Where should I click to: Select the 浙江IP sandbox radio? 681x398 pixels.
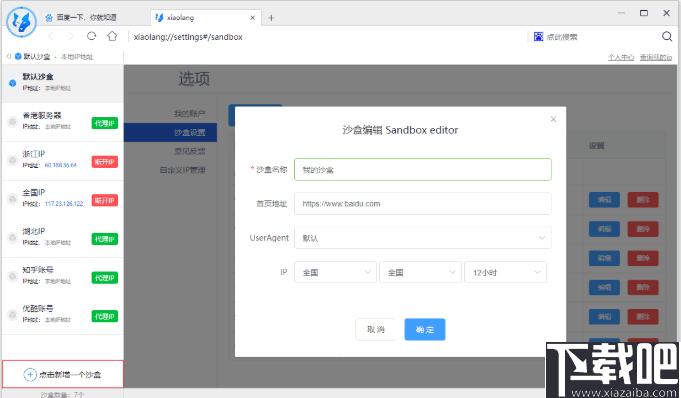pos(13,160)
